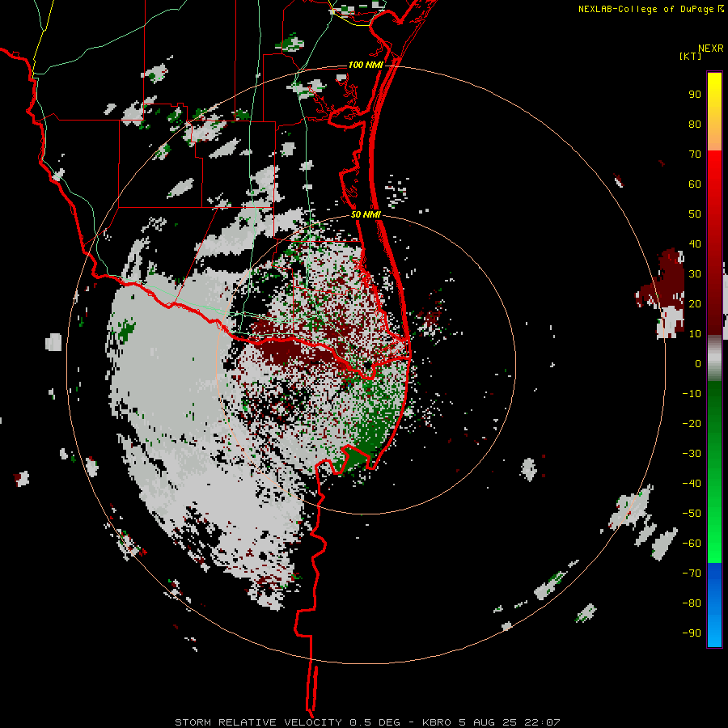Click the 100 NMI range ring label
The image size is (728, 728).
click(x=366, y=65)
